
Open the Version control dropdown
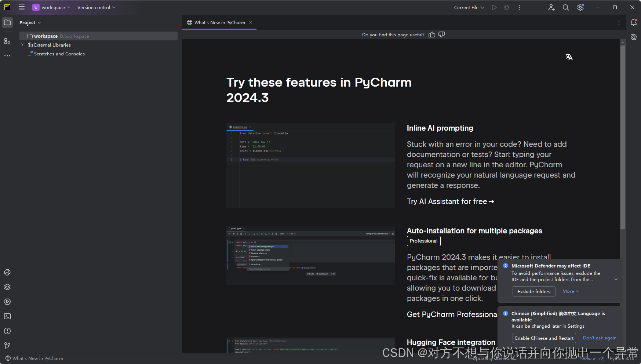point(96,7)
